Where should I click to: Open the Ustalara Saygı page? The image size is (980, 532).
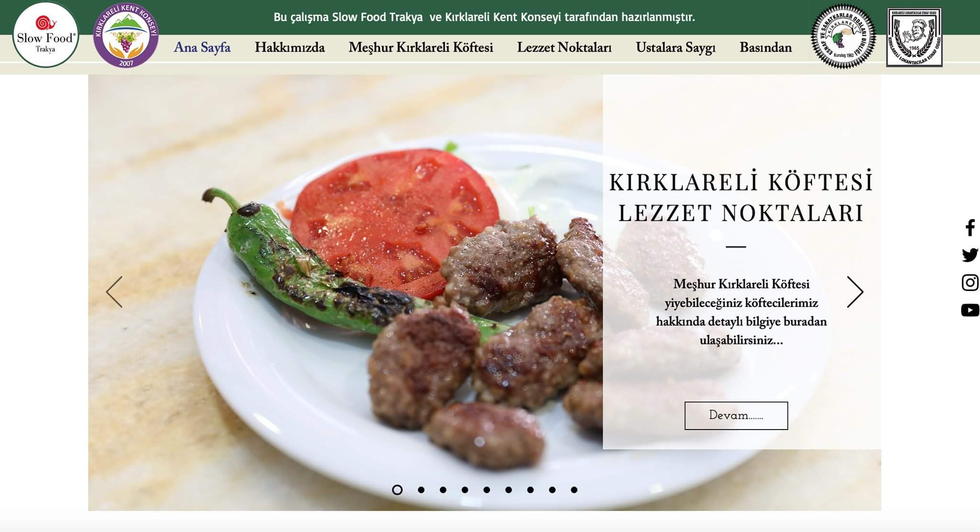(676, 47)
